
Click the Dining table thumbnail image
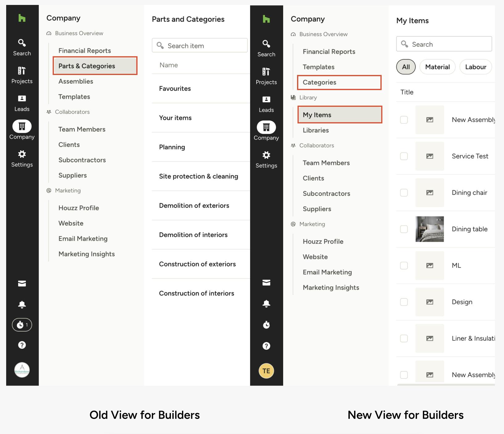click(x=430, y=229)
